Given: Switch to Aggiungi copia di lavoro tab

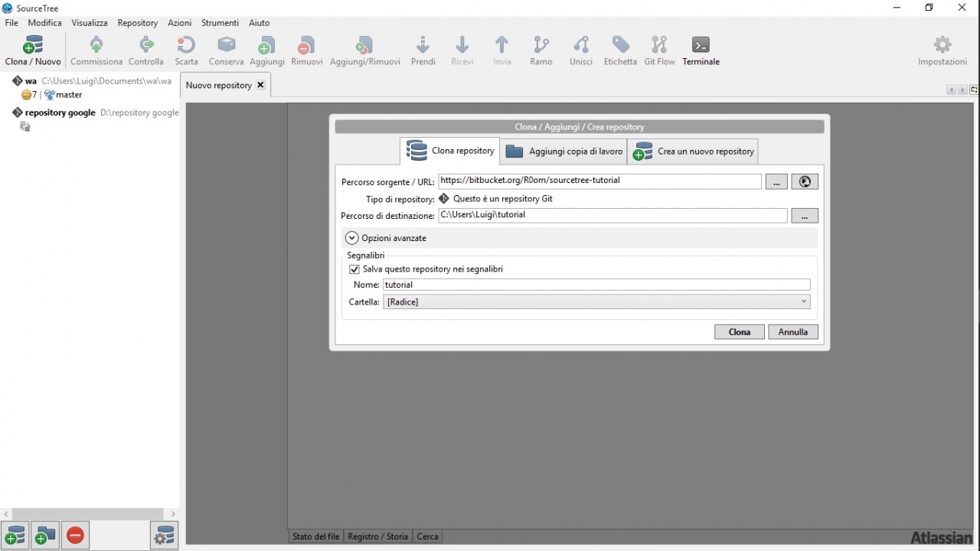Looking at the screenshot, I should 564,152.
